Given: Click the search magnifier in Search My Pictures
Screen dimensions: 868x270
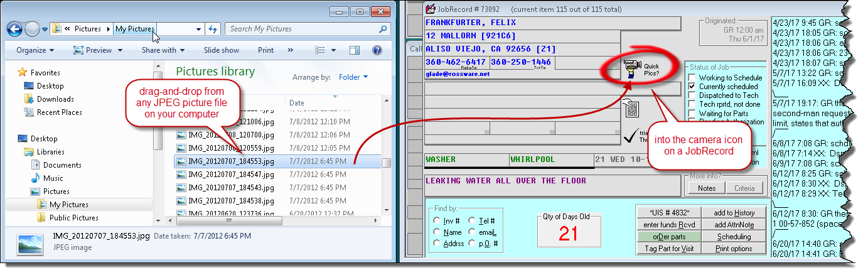Looking at the screenshot, I should (383, 29).
